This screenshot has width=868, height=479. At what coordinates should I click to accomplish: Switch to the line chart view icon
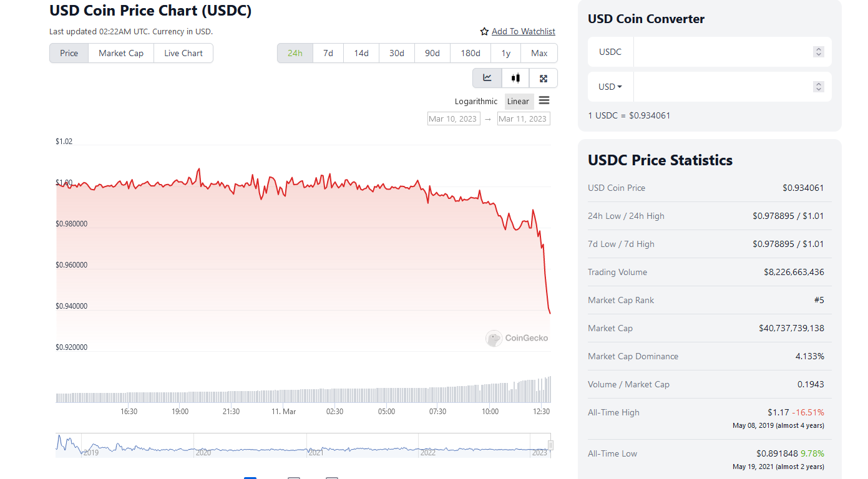coord(487,78)
